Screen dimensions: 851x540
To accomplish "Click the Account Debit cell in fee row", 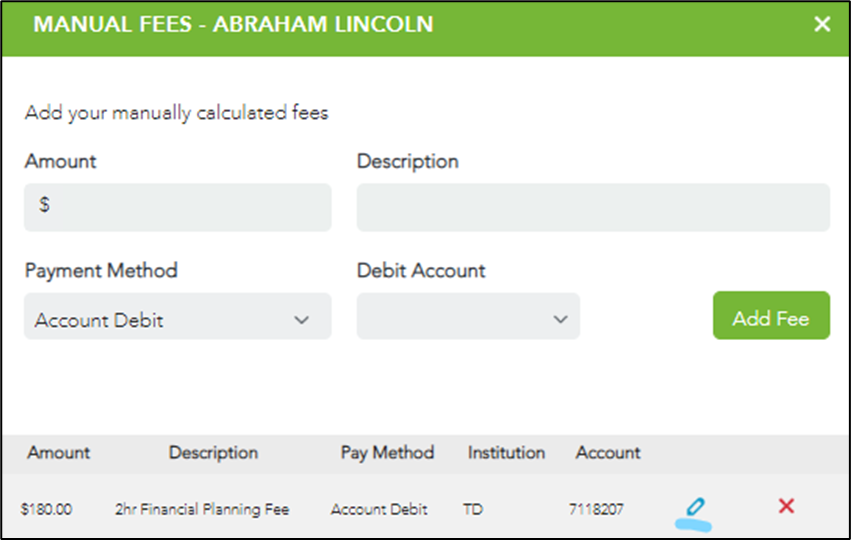I will click(379, 509).
